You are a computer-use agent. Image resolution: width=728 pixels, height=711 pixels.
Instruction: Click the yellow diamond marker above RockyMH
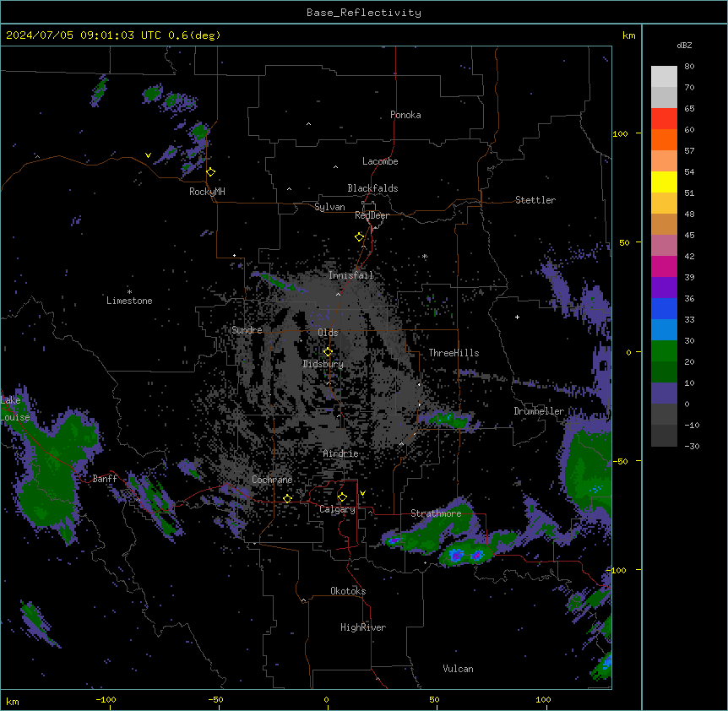click(211, 171)
